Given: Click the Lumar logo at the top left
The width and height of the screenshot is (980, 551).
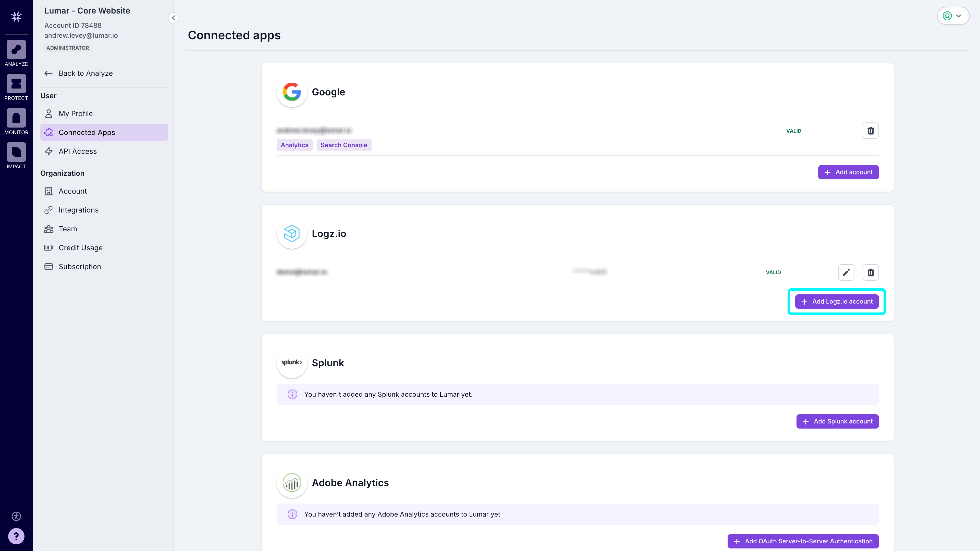Looking at the screenshot, I should [16, 16].
